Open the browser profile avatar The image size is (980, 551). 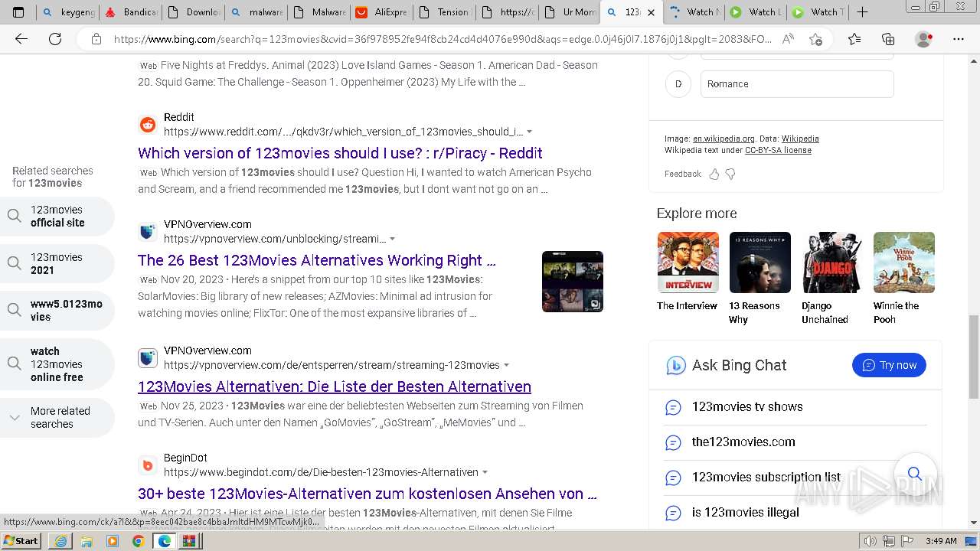924,39
